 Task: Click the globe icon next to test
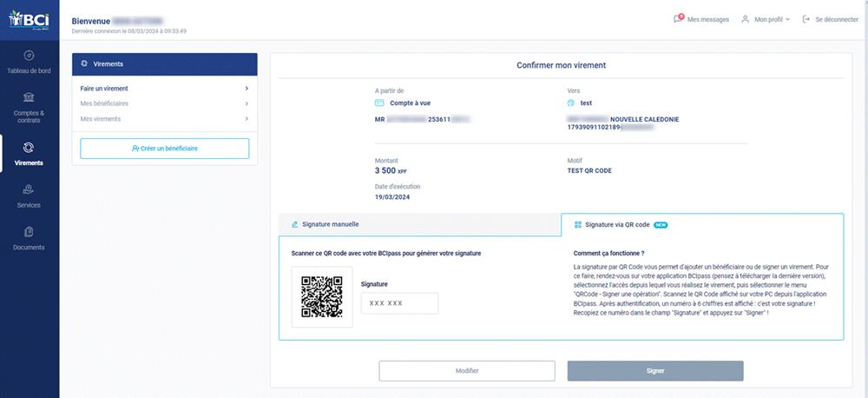[571, 103]
